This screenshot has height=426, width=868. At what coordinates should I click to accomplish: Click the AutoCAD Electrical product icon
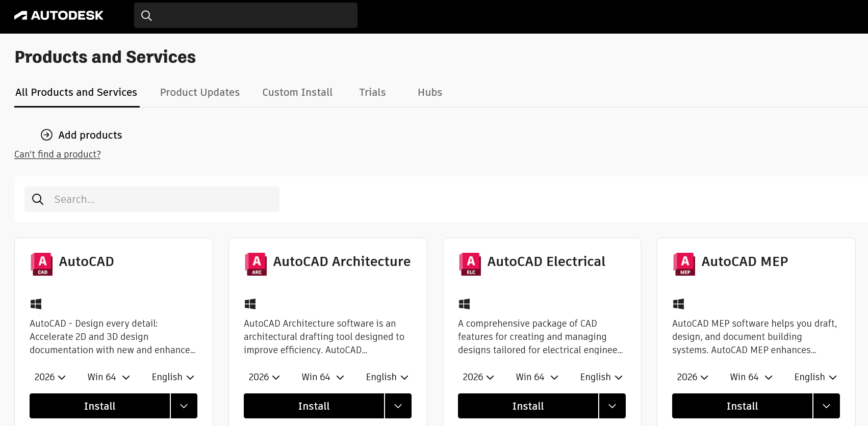click(470, 264)
